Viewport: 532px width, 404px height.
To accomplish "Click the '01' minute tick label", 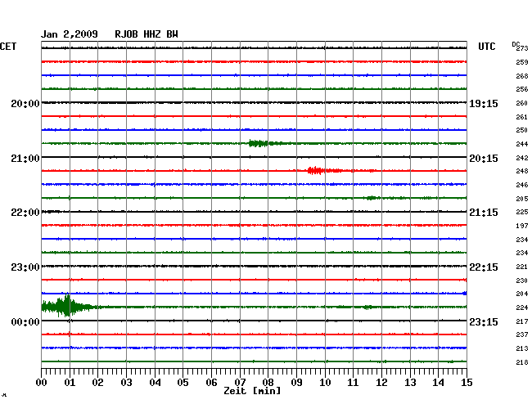I will tap(70, 382).
